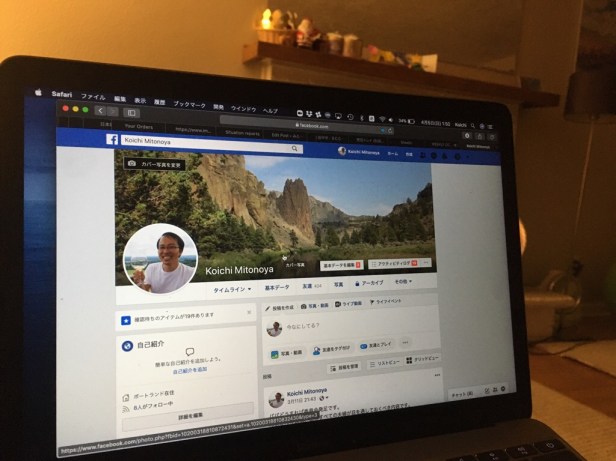The image size is (616, 461).
Task: Click the camera icon to change cover photo
Action: (x=130, y=162)
